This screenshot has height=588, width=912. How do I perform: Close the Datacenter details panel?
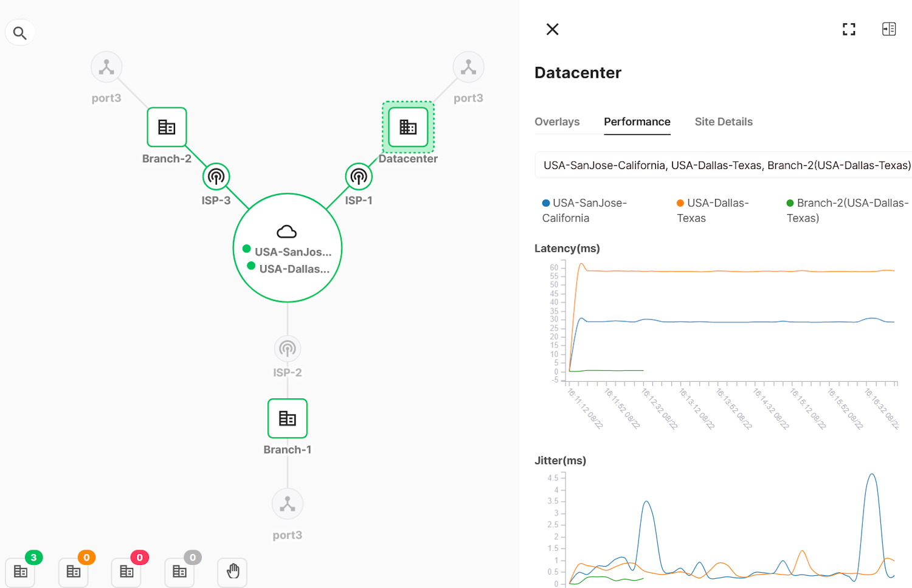(552, 29)
